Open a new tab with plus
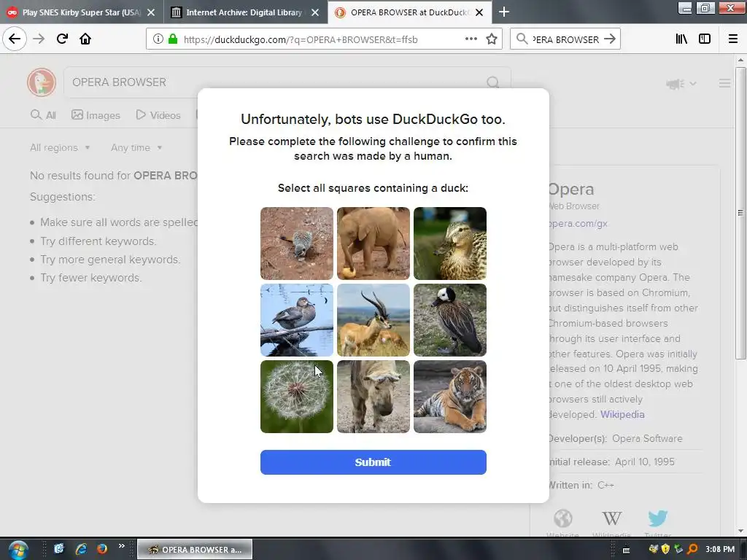 point(504,12)
